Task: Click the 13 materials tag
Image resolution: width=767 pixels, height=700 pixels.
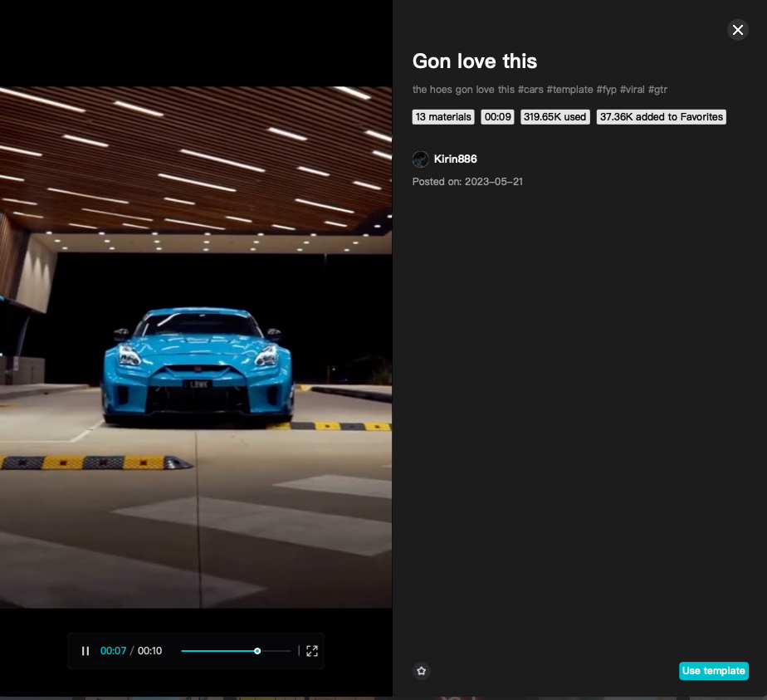Action: pos(443,117)
